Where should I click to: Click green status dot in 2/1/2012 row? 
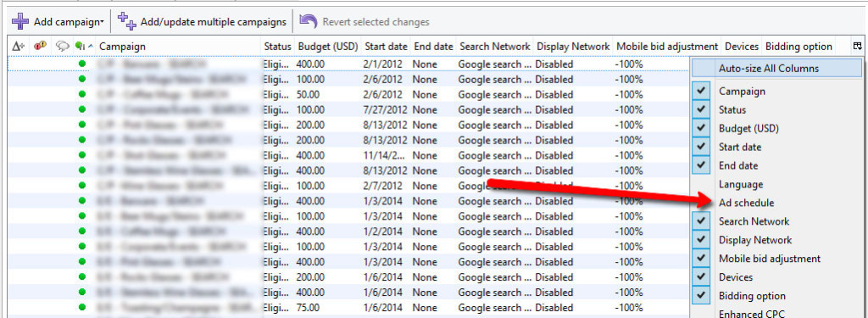[x=82, y=64]
